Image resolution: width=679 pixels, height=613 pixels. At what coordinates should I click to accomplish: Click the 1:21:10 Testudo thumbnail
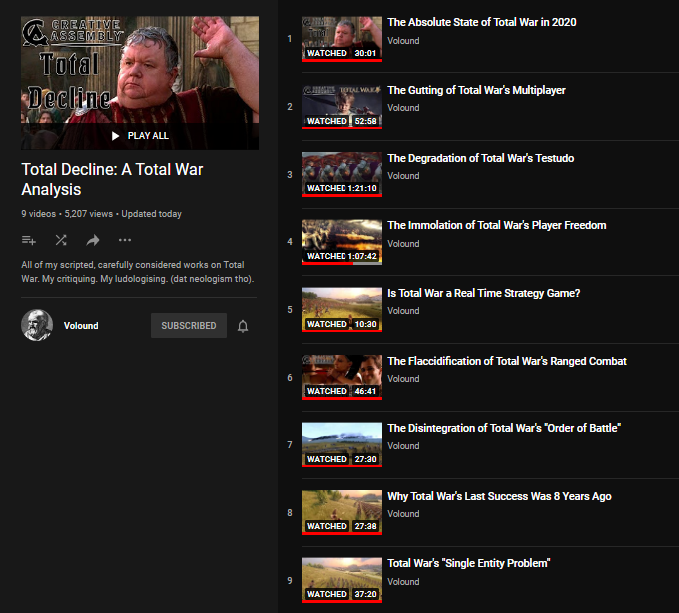342,174
